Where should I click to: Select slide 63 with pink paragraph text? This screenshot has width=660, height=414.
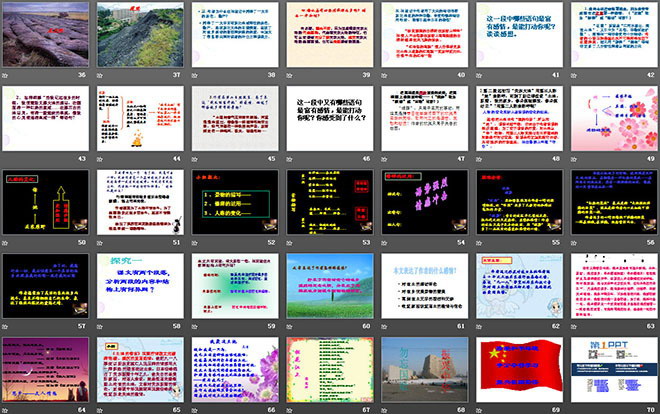coord(614,286)
